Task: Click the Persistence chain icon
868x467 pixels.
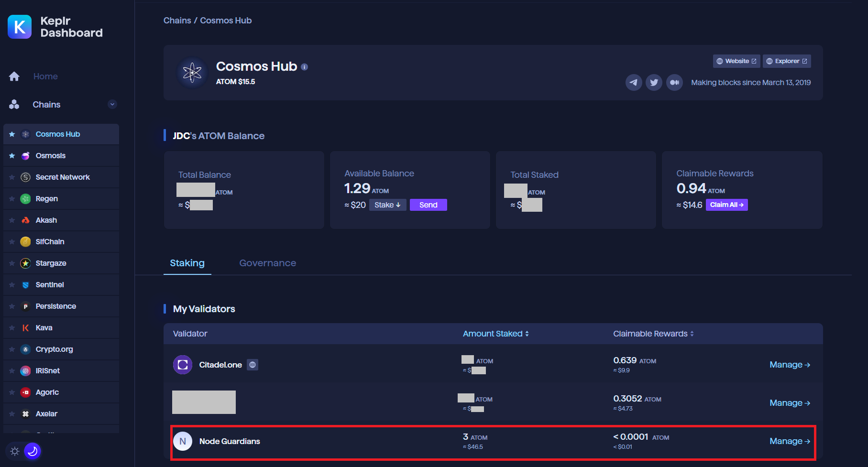Action: (26, 306)
